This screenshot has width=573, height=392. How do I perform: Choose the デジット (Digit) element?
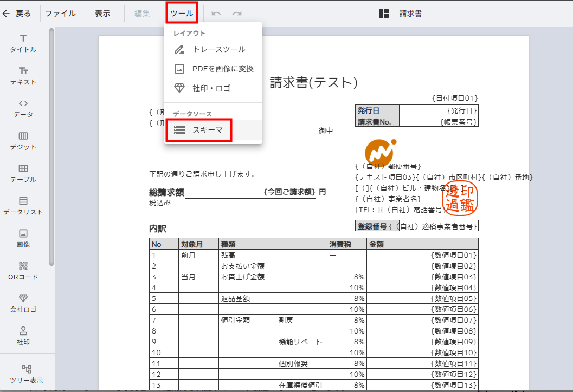[23, 141]
